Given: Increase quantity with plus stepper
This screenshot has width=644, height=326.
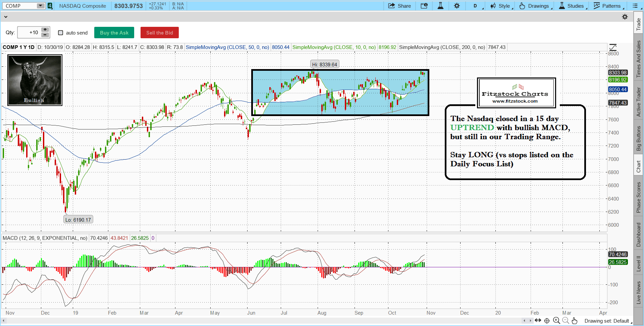Looking at the screenshot, I should [45, 30].
